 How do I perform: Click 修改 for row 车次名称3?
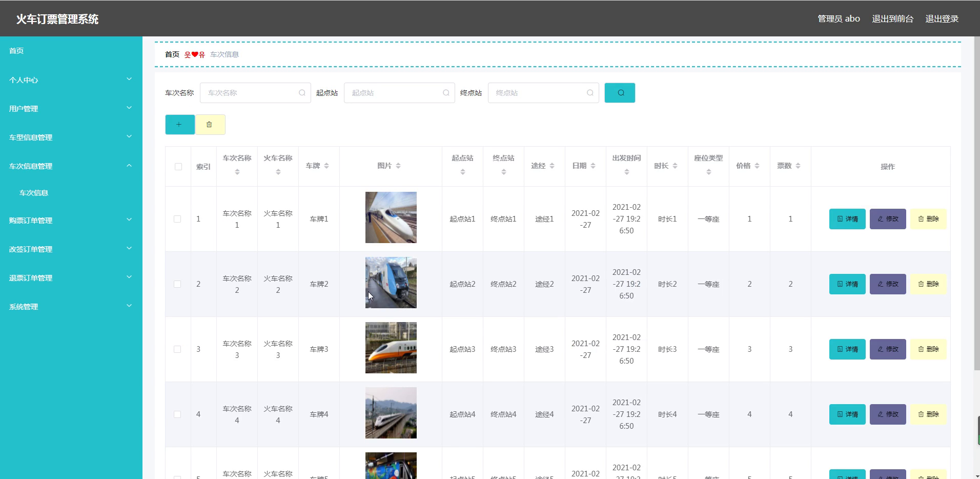888,349
